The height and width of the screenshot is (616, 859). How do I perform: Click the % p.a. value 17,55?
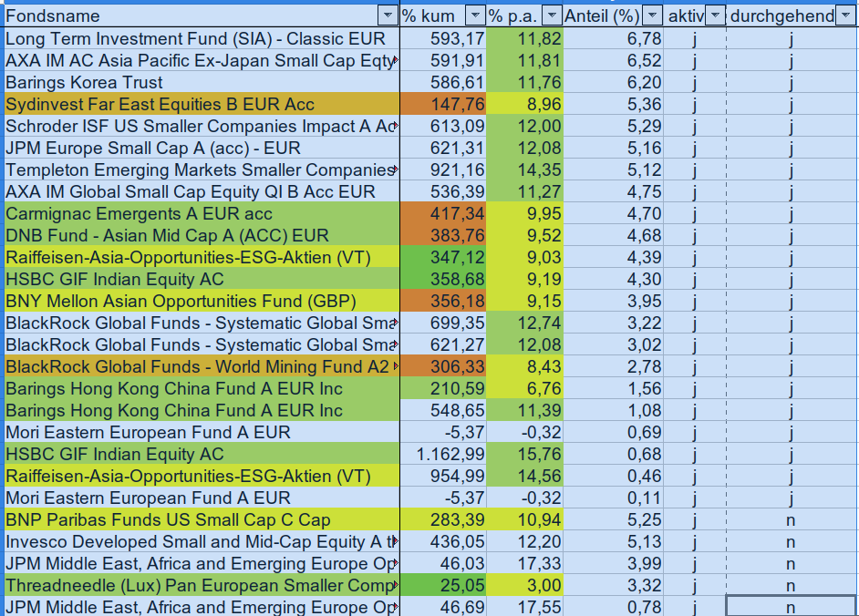coord(525,607)
